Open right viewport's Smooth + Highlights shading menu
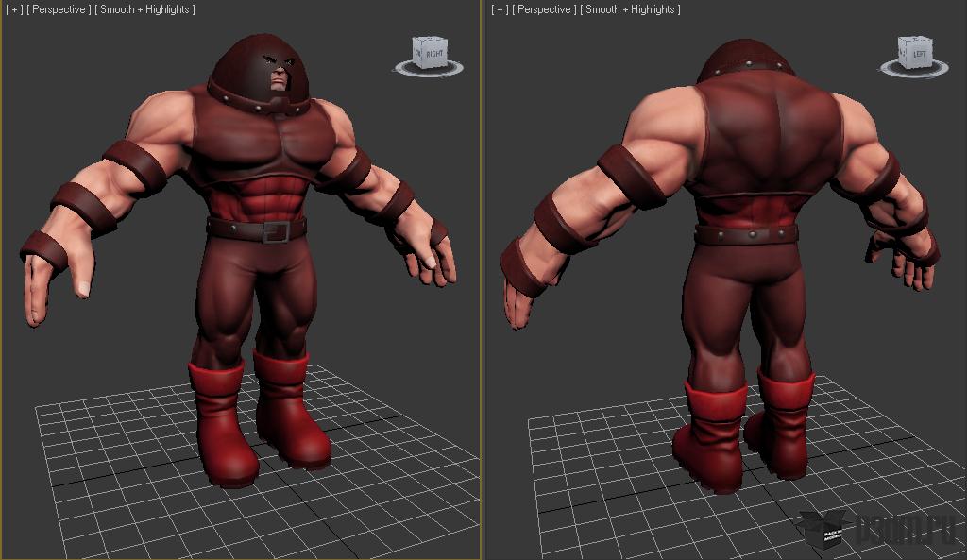The height and width of the screenshot is (560, 967). coord(630,9)
